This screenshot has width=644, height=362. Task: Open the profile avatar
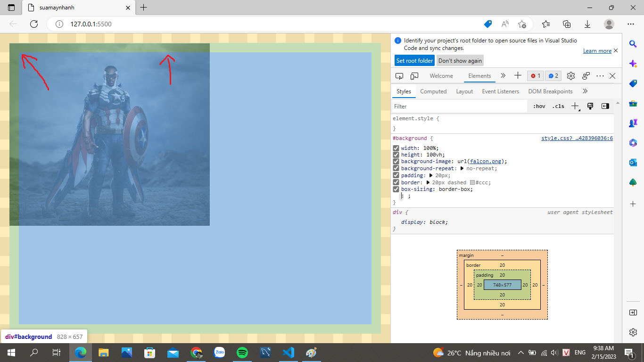tap(609, 24)
